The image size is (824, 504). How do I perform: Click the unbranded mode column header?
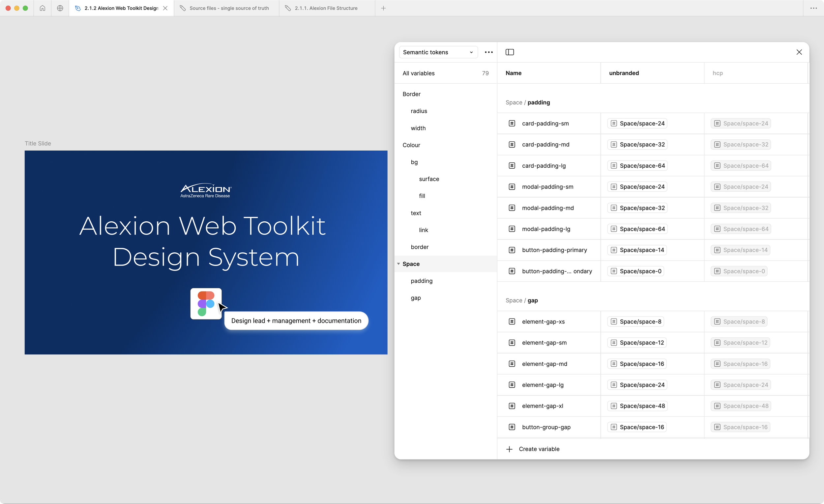[x=624, y=73]
